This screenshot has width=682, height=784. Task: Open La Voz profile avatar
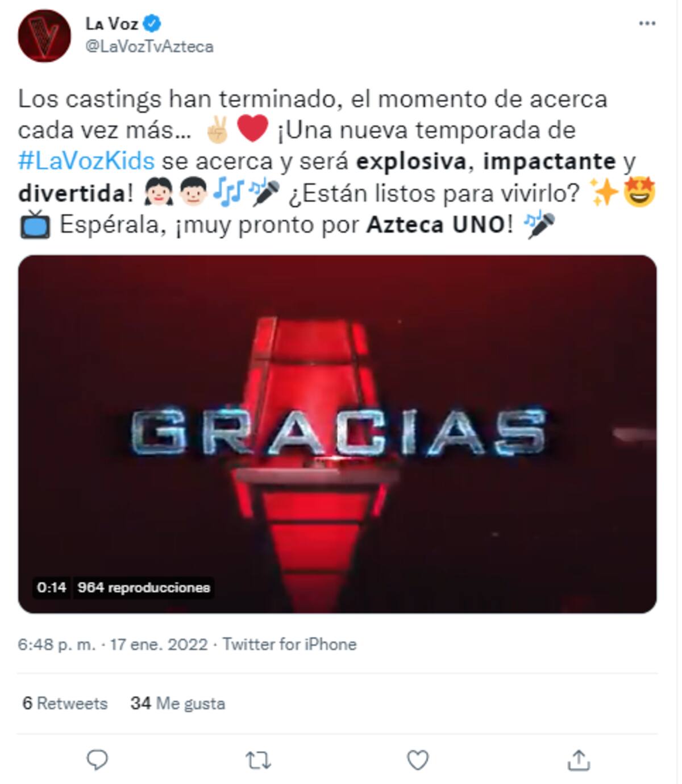(44, 35)
